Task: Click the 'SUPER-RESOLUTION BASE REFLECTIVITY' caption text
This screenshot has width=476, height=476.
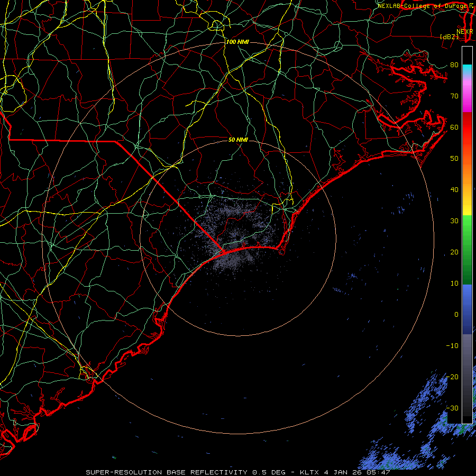Action: point(167,472)
